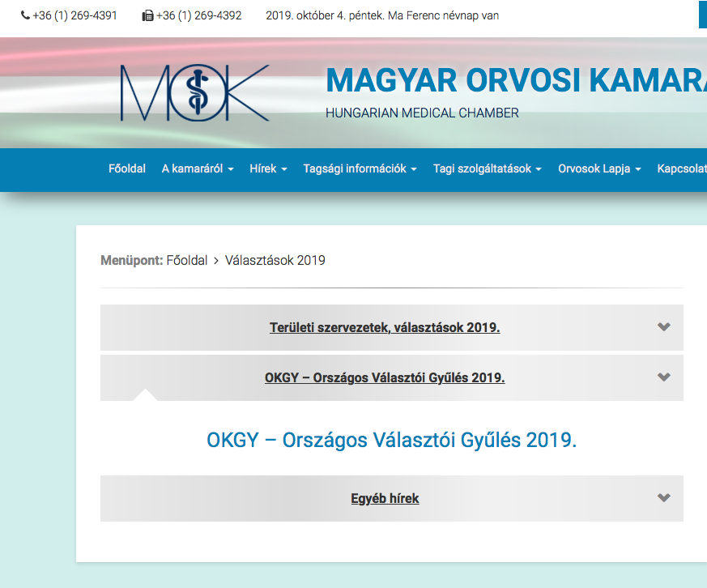Click the fax machine icon in top bar
Viewport: 707px width, 588px height.
click(147, 15)
